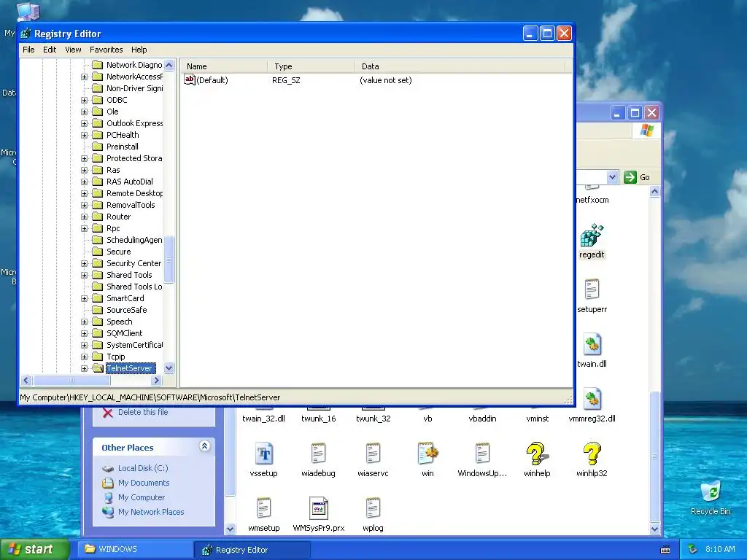Screen dimensions: 747x560
Task: Select the Shared Tools registry key
Action: (x=129, y=275)
